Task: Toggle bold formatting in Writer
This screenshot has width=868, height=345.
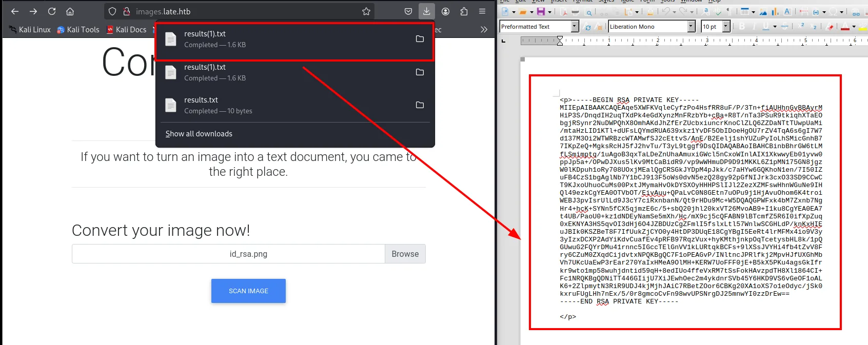Action: coord(742,26)
